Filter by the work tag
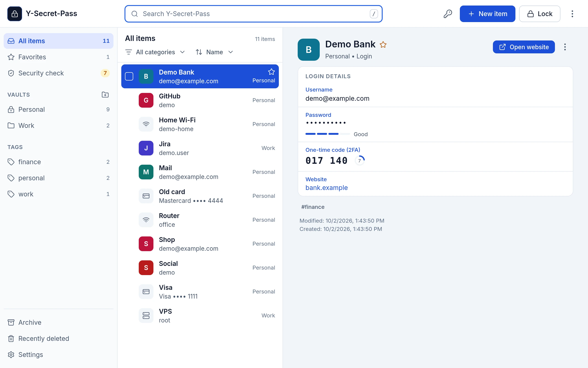588x368 pixels. tap(59, 194)
